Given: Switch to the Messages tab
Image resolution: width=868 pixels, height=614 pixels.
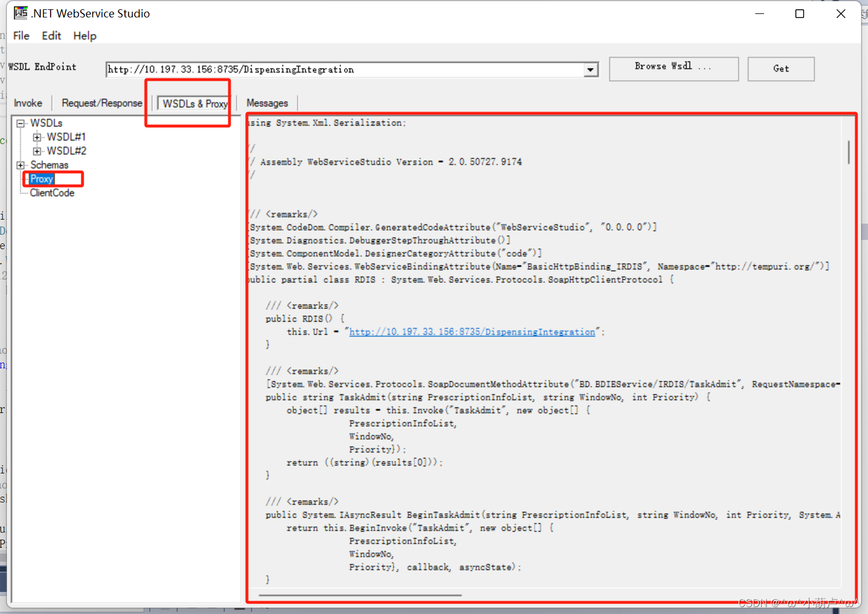Looking at the screenshot, I should pos(267,103).
